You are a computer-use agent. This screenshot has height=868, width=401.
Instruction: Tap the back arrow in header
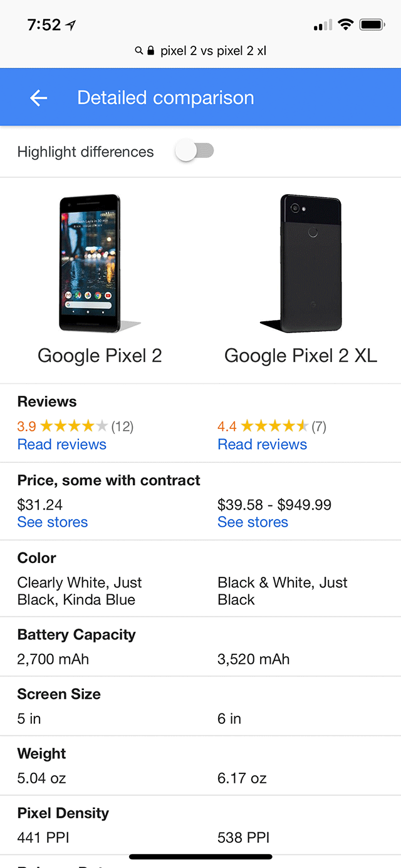[38, 98]
